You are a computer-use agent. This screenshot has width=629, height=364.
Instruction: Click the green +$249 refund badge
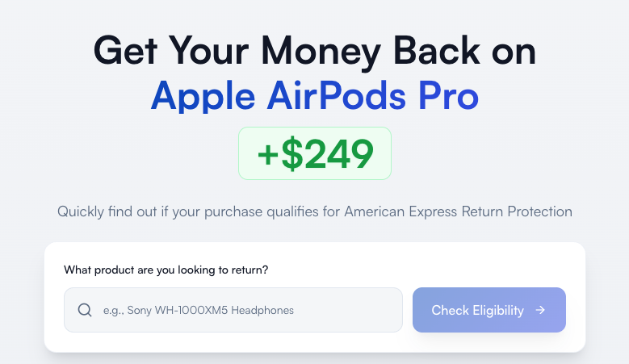click(x=315, y=153)
